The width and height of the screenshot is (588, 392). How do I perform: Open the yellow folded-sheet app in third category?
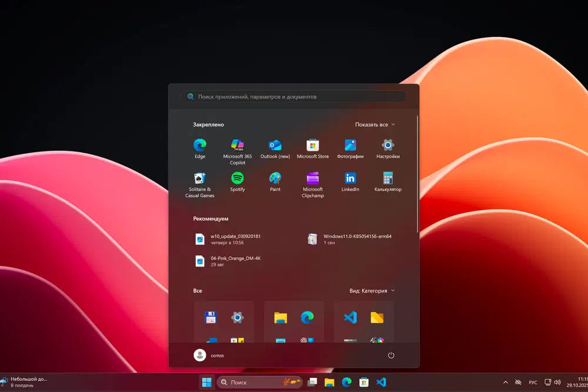tap(377, 318)
